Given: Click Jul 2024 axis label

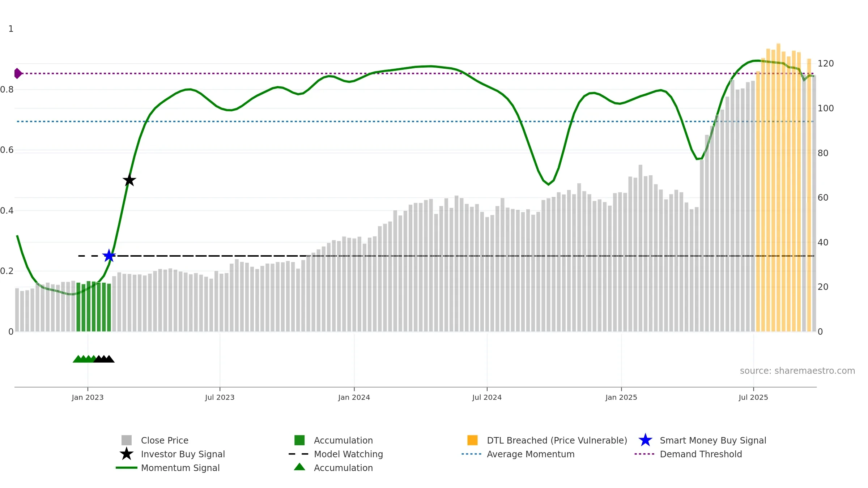Looking at the screenshot, I should coord(487,398).
